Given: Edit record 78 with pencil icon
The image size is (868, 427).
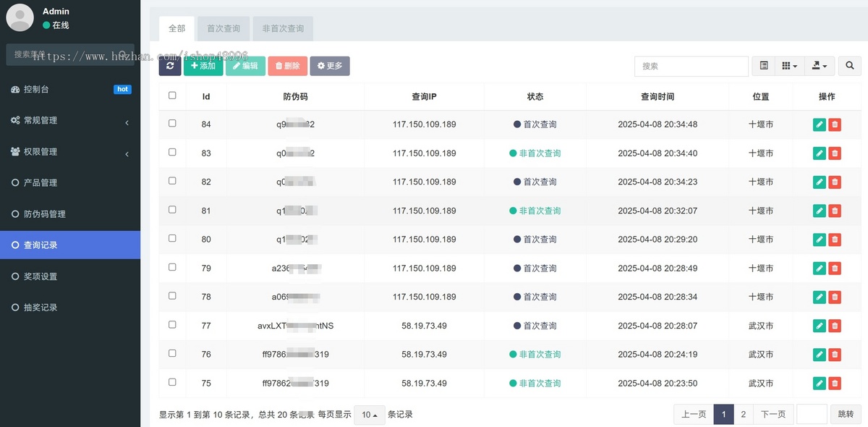Looking at the screenshot, I should click(x=819, y=297).
